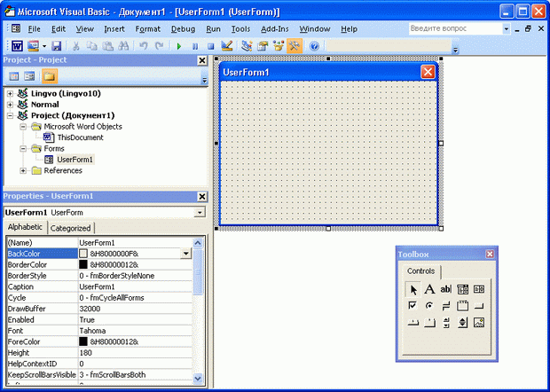Open the File menu
The height and width of the screenshot is (392, 550).
(34, 29)
